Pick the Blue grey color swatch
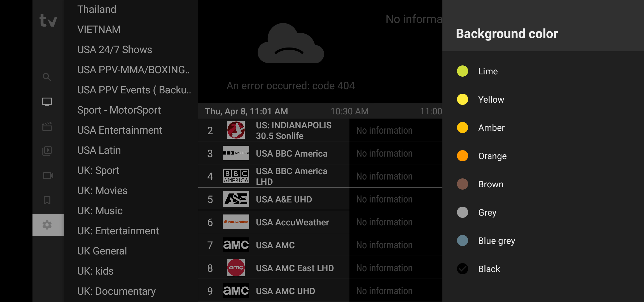Viewport: 644px width, 302px height. point(463,240)
